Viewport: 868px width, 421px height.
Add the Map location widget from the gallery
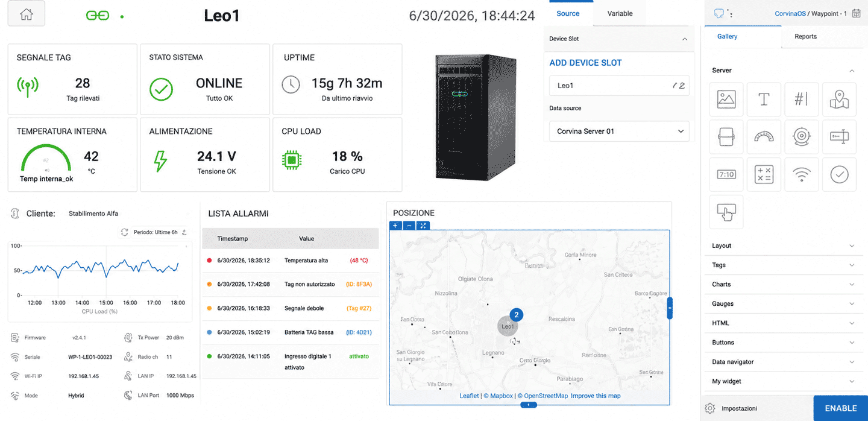pyautogui.click(x=839, y=100)
